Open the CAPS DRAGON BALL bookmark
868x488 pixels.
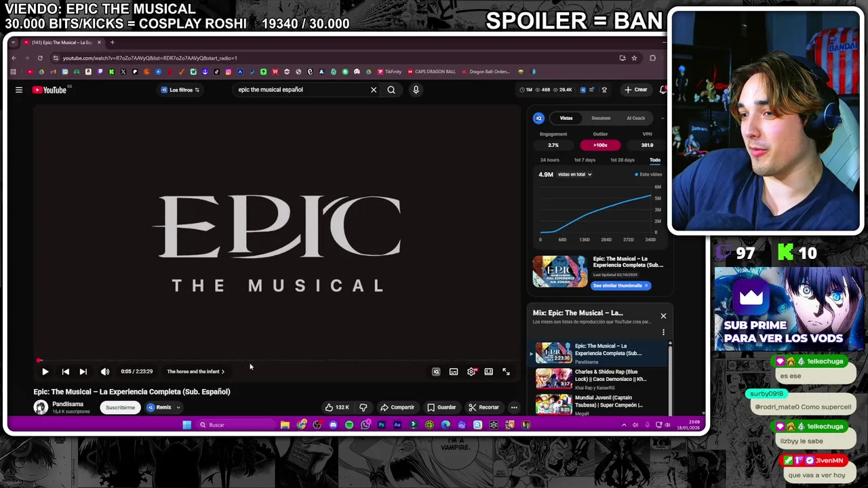tap(431, 72)
